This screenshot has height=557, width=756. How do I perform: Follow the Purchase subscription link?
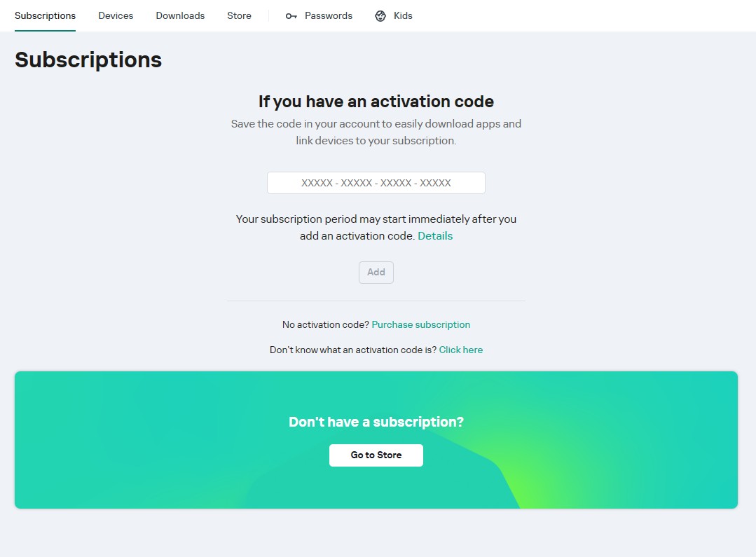[420, 324]
